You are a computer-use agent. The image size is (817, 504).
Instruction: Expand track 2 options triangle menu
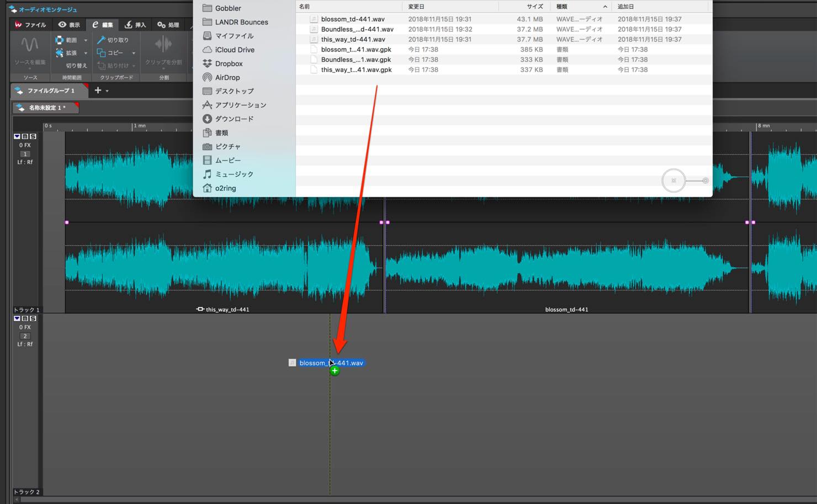(x=17, y=319)
